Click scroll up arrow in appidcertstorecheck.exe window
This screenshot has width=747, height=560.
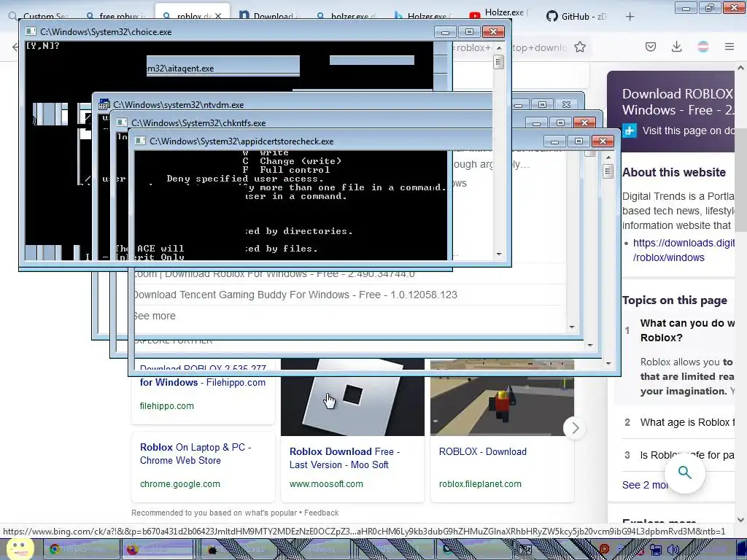coord(608,157)
